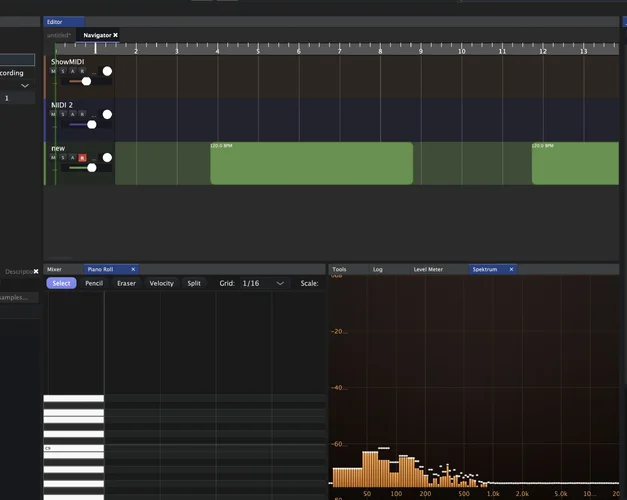The image size is (627, 500).
Task: Click the new track pan knob
Action: coord(107,158)
